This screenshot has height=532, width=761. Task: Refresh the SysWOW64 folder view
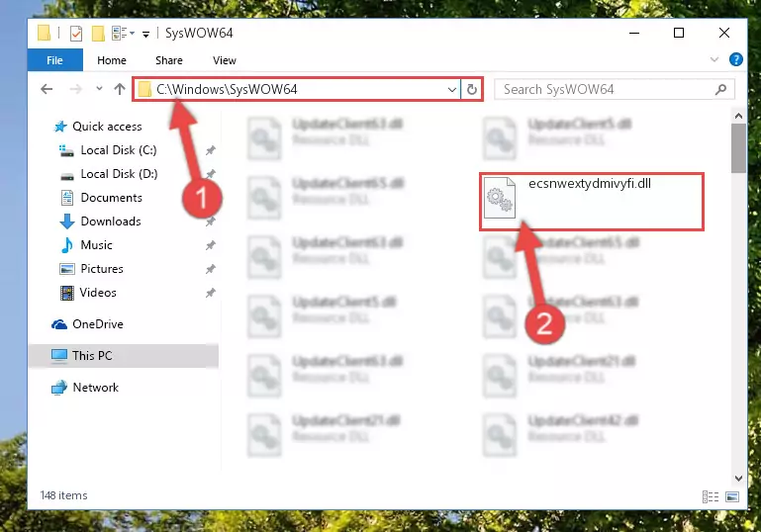[472, 89]
